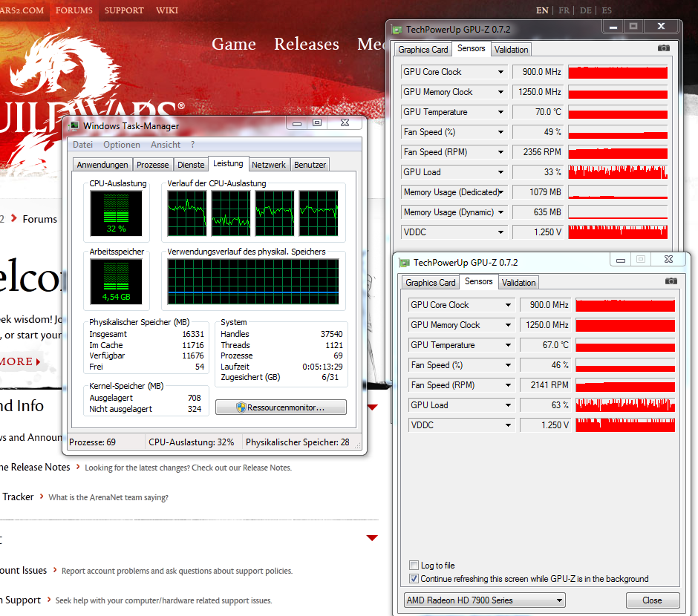Open FORUMS link in site header
This screenshot has width=698, height=616.
pyautogui.click(x=74, y=10)
